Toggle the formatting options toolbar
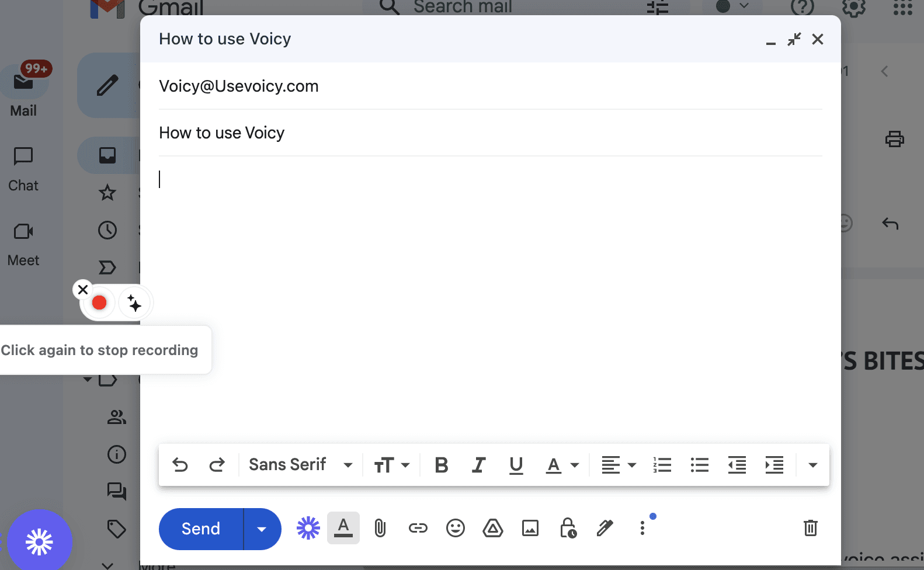Image resolution: width=924 pixels, height=570 pixels. (x=343, y=528)
